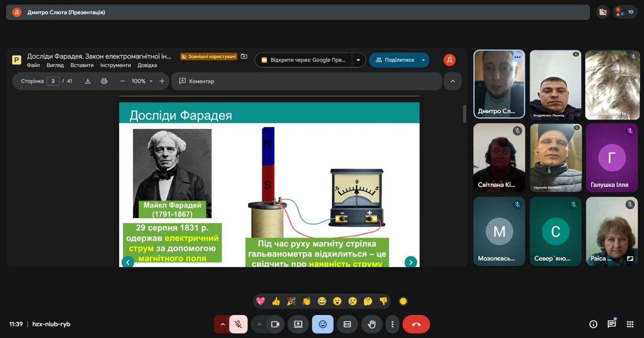
Task: Share your screen with present button
Action: [x=298, y=324]
